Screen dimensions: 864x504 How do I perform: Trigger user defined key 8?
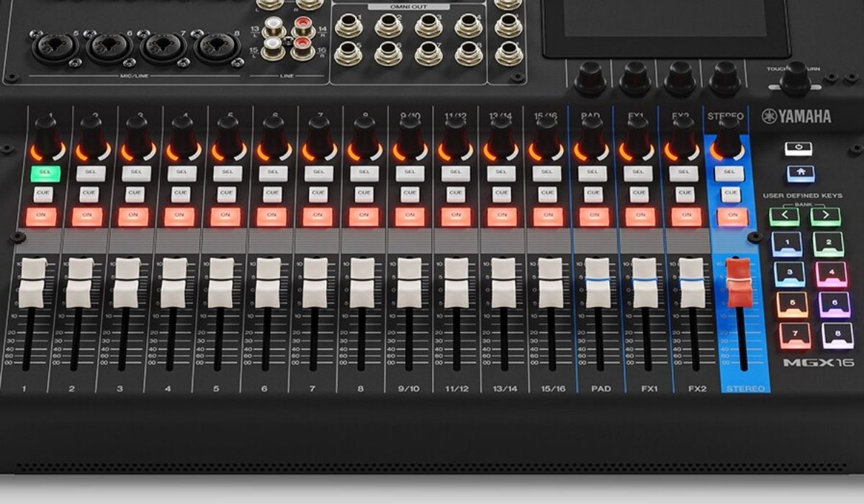[x=839, y=336]
